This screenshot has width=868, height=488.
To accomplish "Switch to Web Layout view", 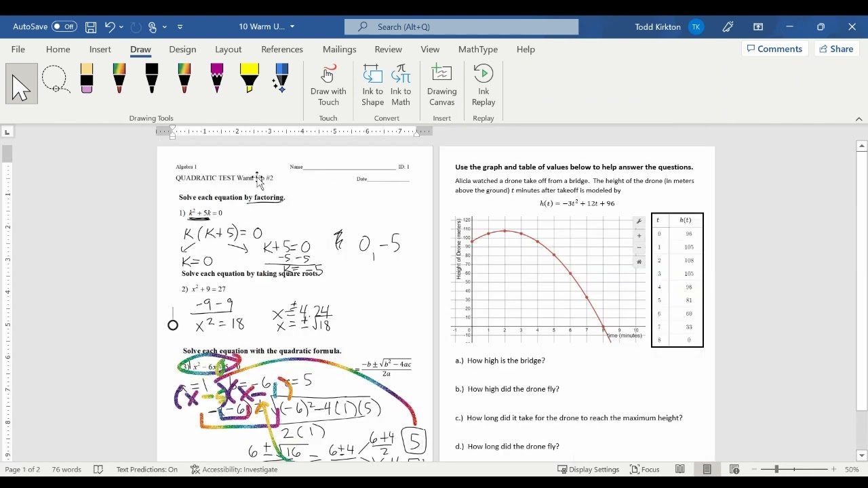I will click(734, 469).
